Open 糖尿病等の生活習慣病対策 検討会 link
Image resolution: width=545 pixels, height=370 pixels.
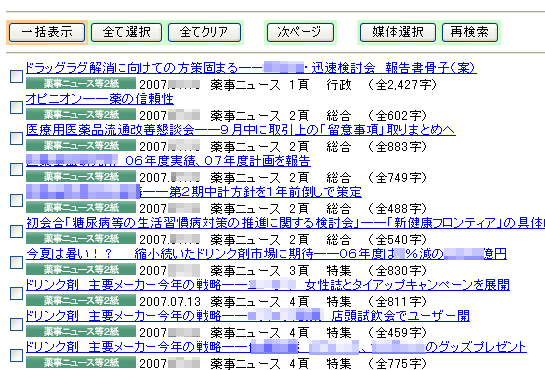(x=285, y=223)
